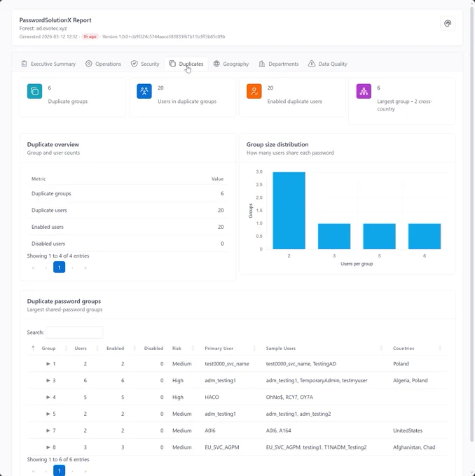Click 'UnitedStates' countries cell

point(408,430)
